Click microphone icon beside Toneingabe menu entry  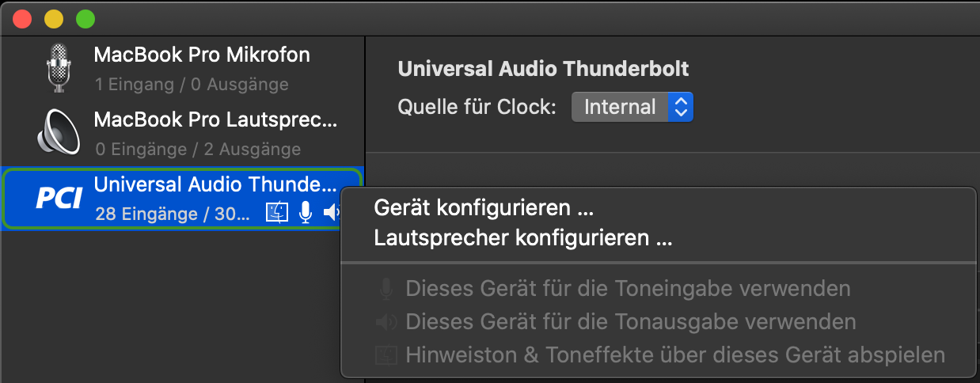(386, 288)
